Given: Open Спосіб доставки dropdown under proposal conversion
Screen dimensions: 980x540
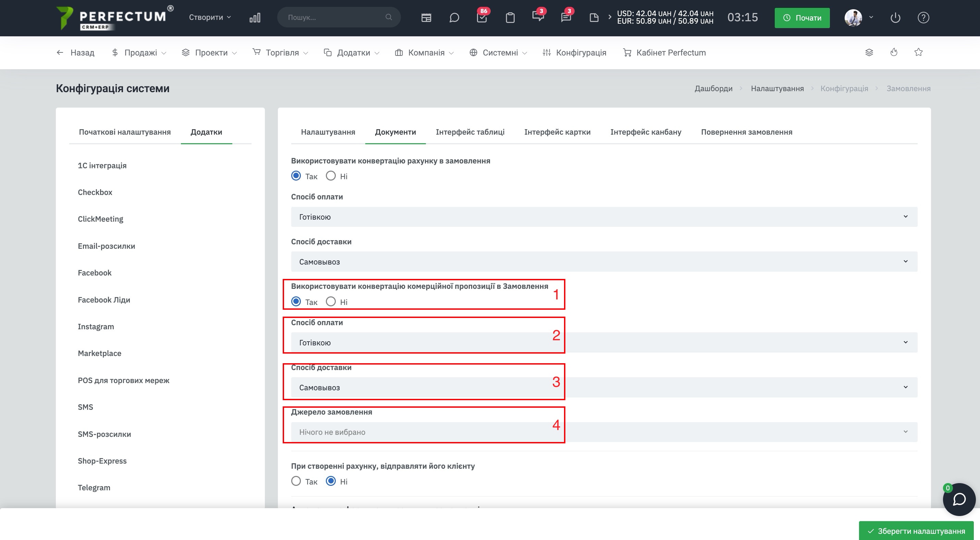Looking at the screenshot, I should 604,387.
